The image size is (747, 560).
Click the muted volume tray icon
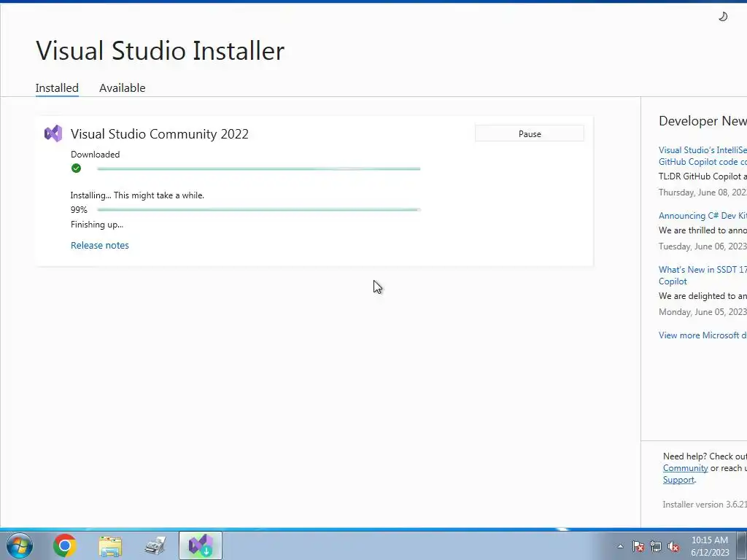pyautogui.click(x=673, y=546)
